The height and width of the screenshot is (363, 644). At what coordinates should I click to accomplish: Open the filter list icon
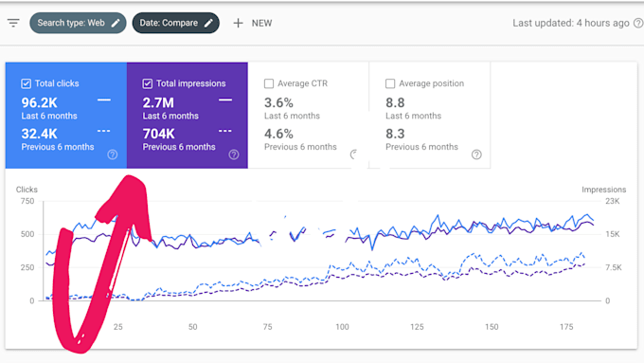(x=13, y=23)
